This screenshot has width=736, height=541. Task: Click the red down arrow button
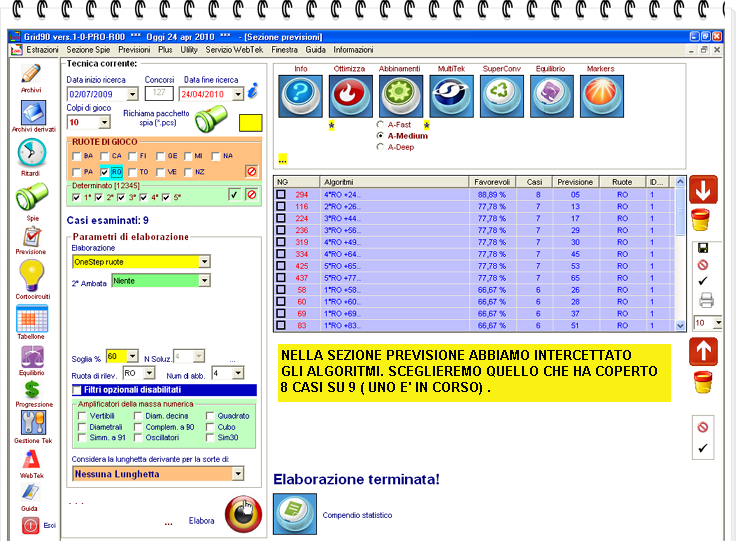[x=703, y=190]
